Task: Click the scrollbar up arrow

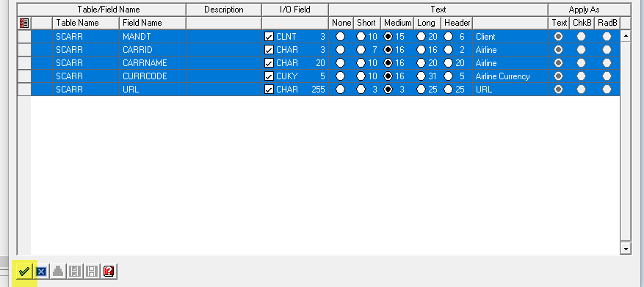Action: (x=626, y=36)
